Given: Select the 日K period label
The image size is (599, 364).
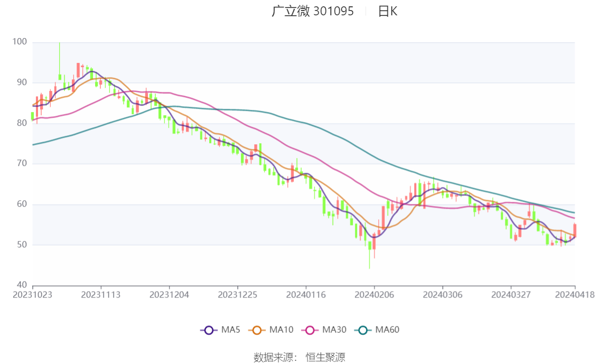Looking at the screenshot, I should click(388, 12).
